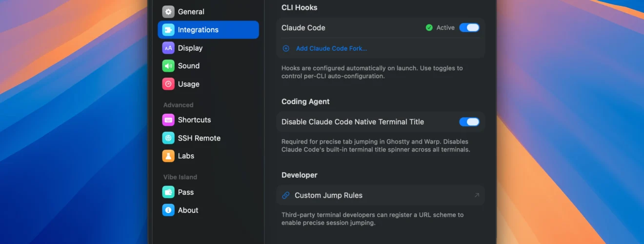Toggle the Claude Code hook switch

coord(469,28)
